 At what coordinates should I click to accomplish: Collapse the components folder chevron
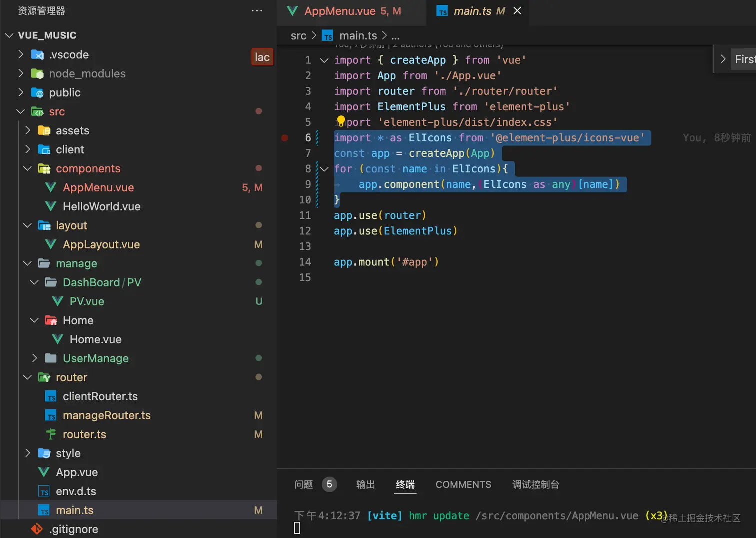tap(27, 168)
